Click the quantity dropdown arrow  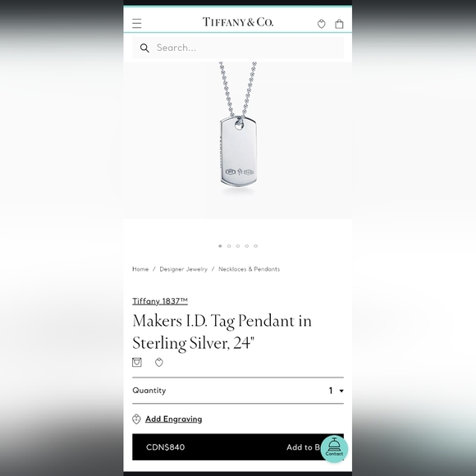point(341,391)
